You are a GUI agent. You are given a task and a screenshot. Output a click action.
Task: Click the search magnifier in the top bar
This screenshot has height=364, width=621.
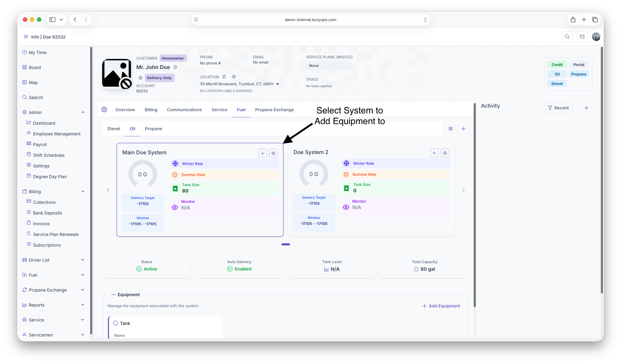coord(567,37)
